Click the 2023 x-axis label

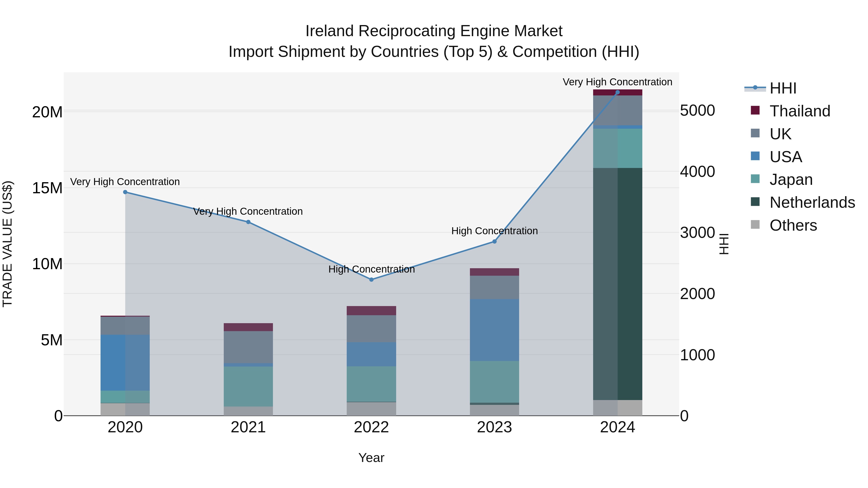(x=494, y=427)
